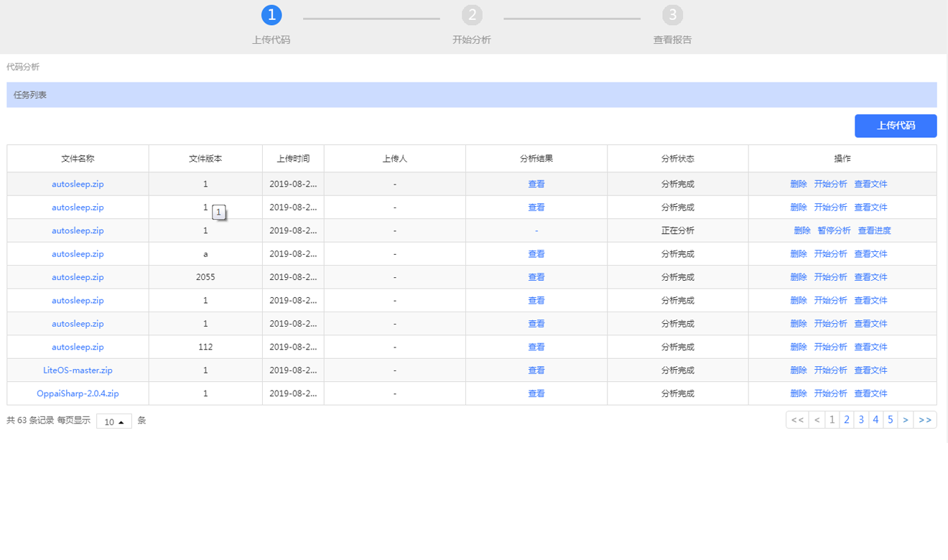Open autosleep.zip link in version 2055 row
The image size is (948, 560).
point(78,277)
